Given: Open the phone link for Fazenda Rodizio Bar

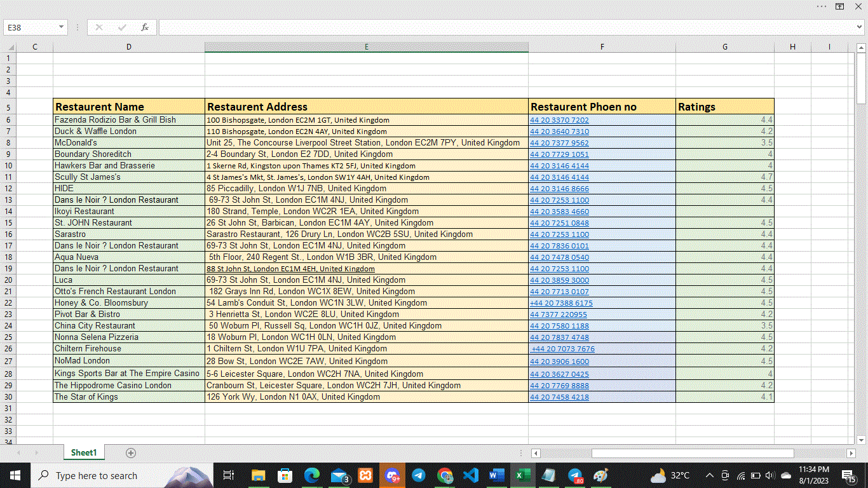Looking at the screenshot, I should [559, 119].
